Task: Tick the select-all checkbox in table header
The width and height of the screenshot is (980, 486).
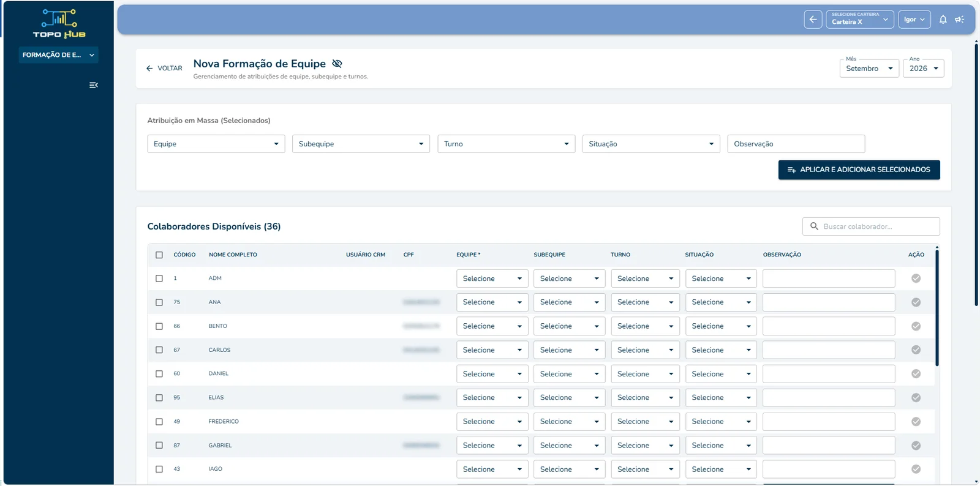Action: [159, 255]
